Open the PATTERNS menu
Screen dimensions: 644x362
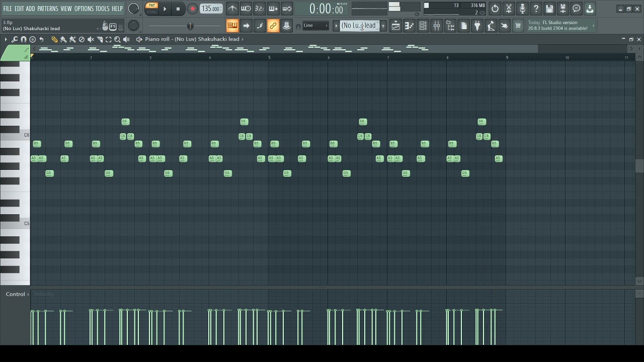[x=48, y=9]
